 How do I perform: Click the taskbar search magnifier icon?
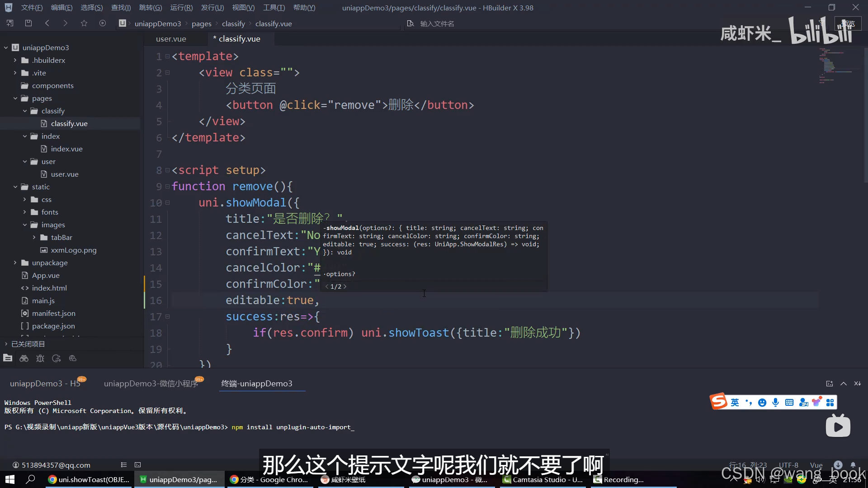click(30, 479)
